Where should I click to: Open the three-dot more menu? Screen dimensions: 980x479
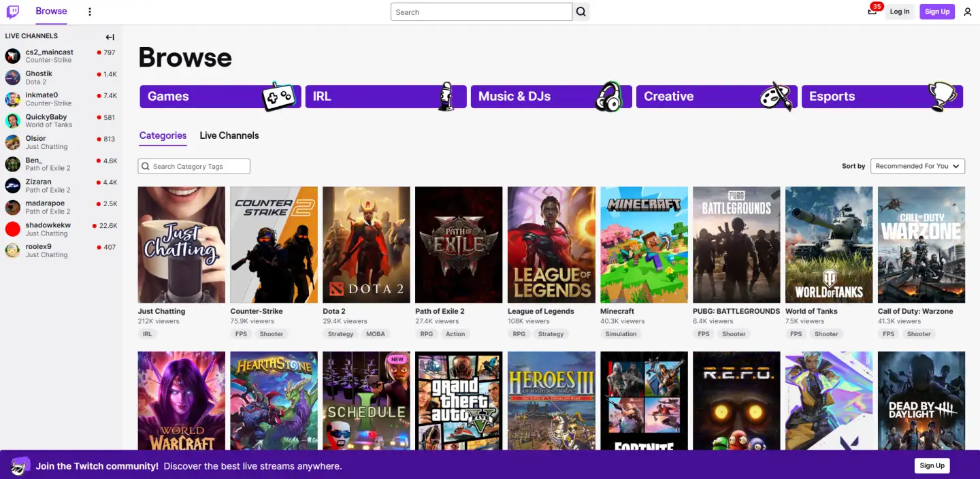90,12
